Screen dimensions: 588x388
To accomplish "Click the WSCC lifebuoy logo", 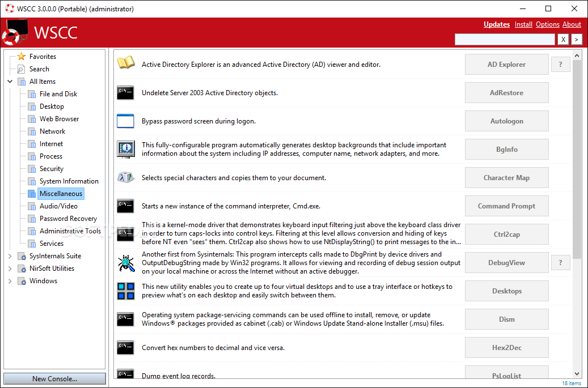I will [x=15, y=32].
